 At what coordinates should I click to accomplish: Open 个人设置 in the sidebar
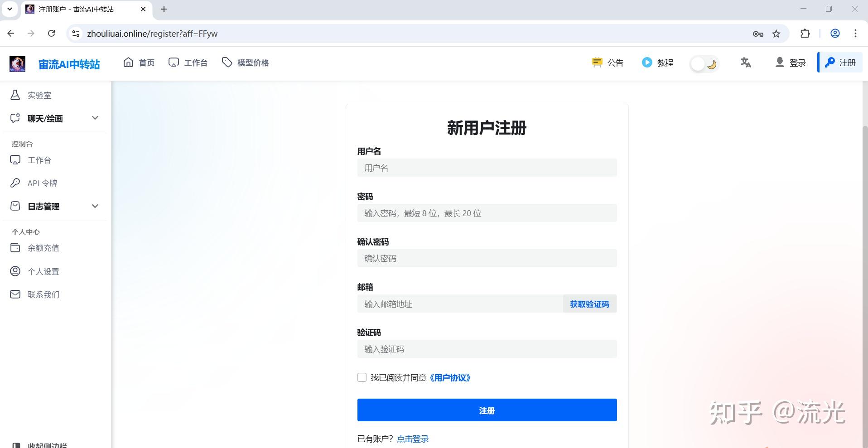(x=43, y=271)
